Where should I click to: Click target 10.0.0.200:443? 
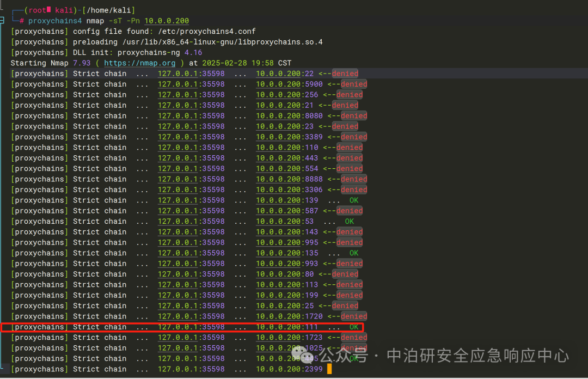[x=287, y=158]
